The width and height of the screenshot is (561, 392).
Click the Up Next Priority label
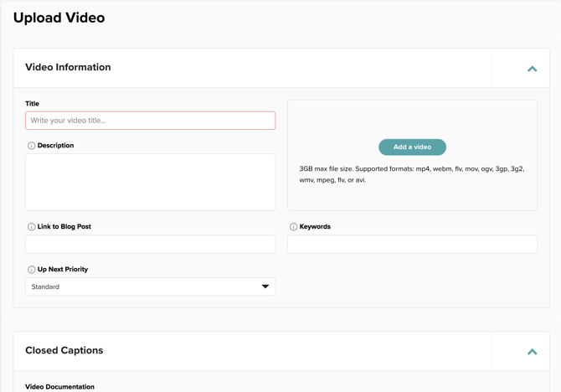pos(63,270)
